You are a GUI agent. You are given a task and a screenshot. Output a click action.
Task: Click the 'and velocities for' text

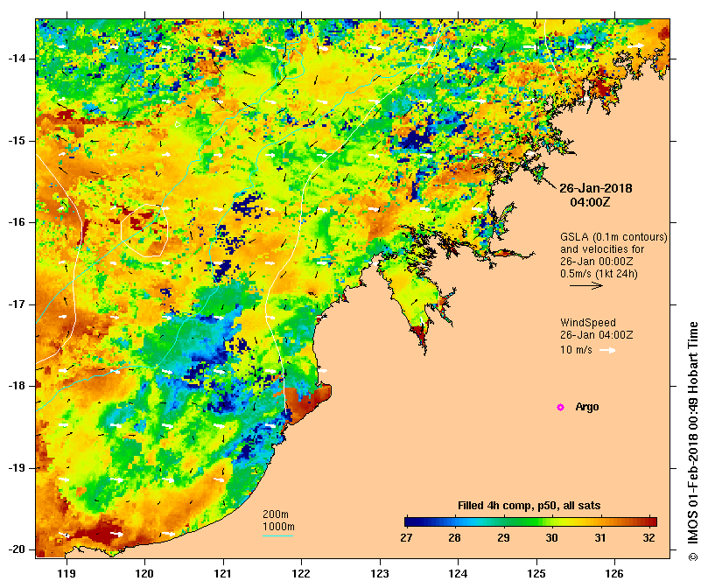click(602, 248)
